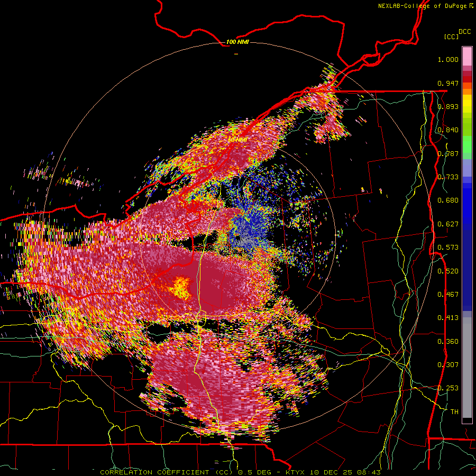Click the gray lower segment of color bar
This screenshot has width=476, height=476.
coord(467,368)
